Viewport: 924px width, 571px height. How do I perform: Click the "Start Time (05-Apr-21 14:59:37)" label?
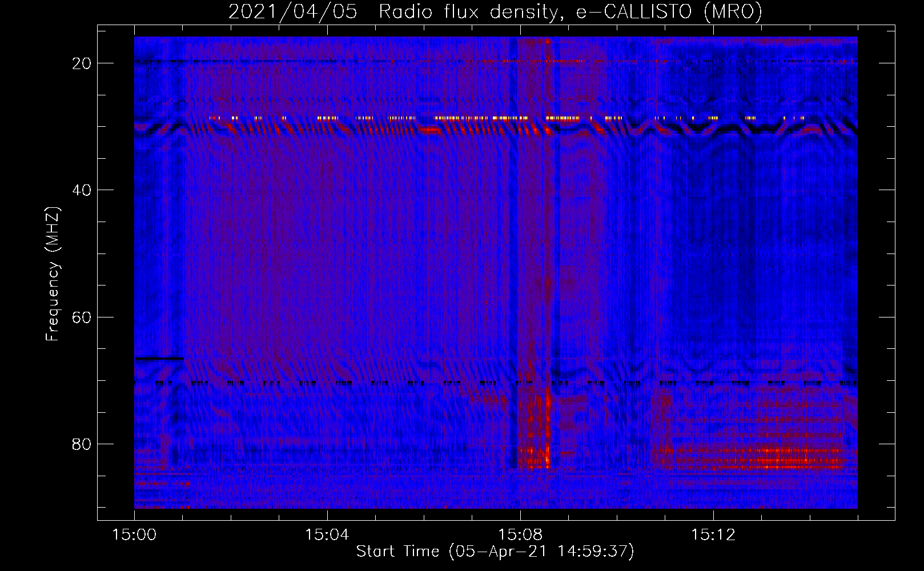495,552
